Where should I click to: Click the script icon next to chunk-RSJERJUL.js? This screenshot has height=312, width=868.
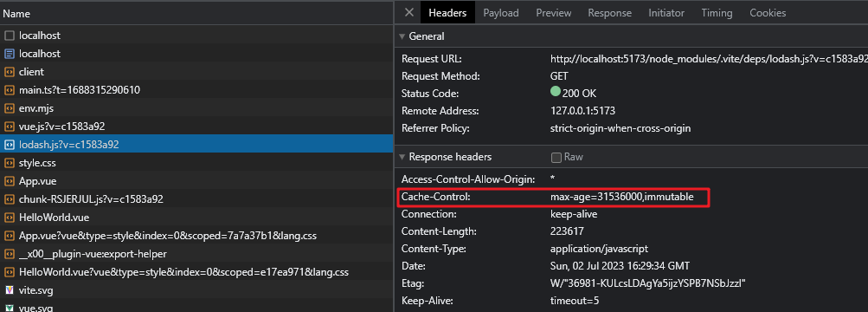[x=10, y=199]
